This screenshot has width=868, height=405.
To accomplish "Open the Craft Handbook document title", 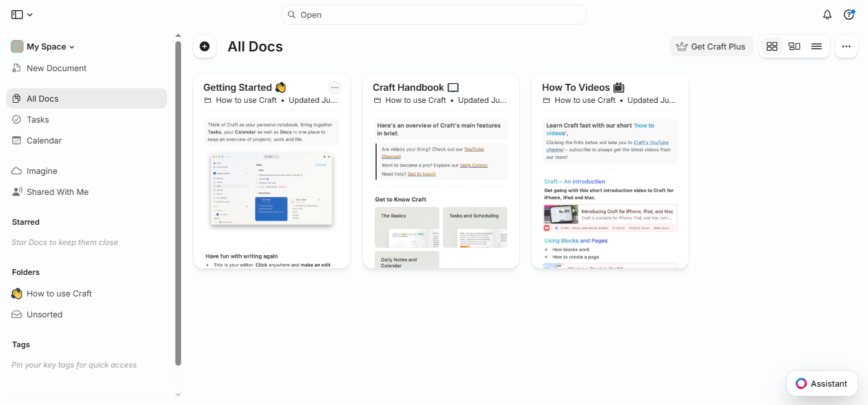I will (x=416, y=88).
